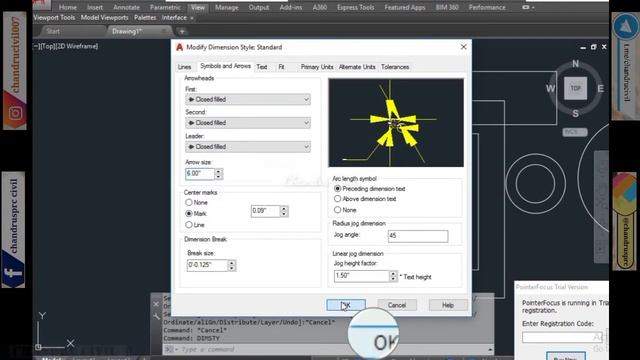Open the Express Tools ribbon tab
Image resolution: width=640 pixels, height=360 pixels.
pyautogui.click(x=355, y=7)
